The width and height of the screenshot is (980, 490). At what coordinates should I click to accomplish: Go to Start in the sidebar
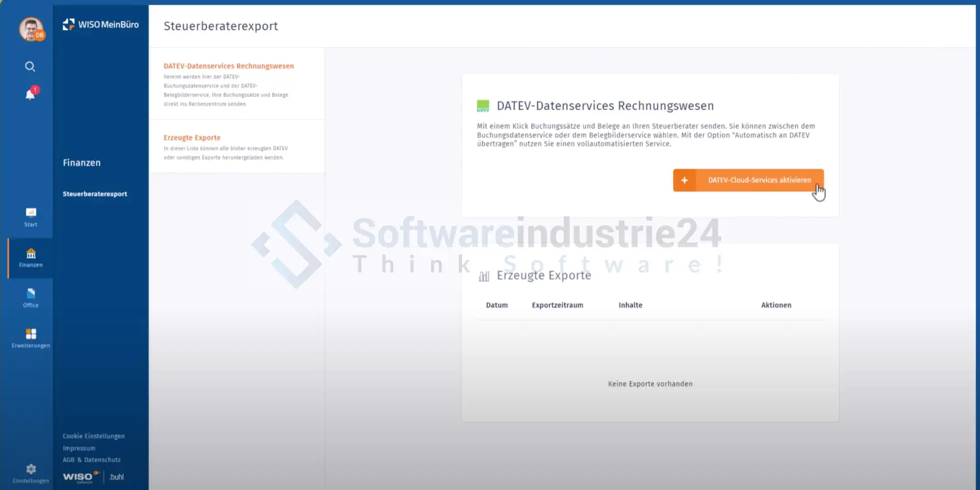tap(31, 217)
